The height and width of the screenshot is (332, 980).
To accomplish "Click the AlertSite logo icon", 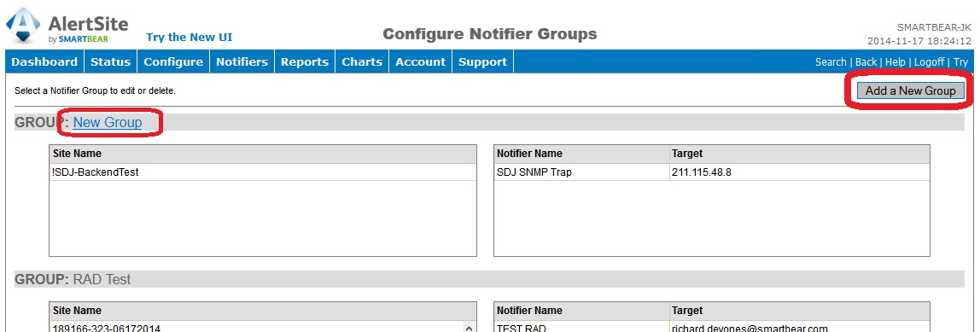I will (23, 25).
